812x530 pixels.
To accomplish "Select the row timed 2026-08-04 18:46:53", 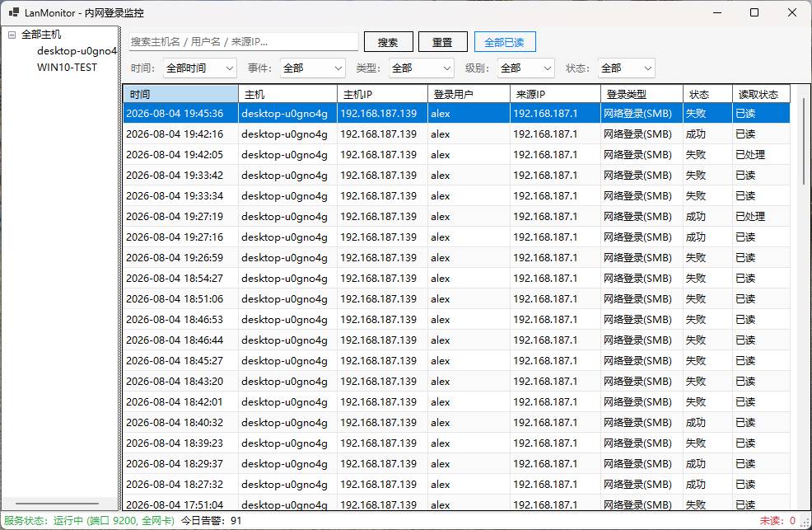I will [x=457, y=320].
